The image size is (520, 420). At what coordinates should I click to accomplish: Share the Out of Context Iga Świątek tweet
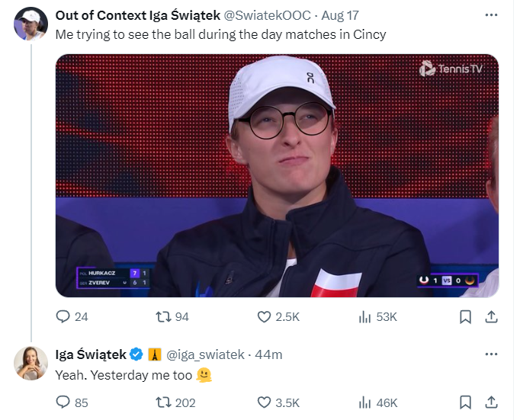[492, 316]
